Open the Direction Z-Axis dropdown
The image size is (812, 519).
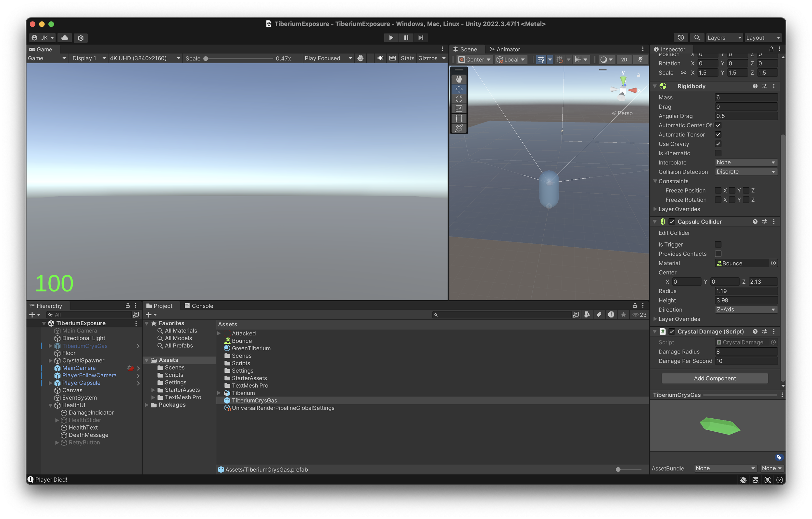coord(745,309)
